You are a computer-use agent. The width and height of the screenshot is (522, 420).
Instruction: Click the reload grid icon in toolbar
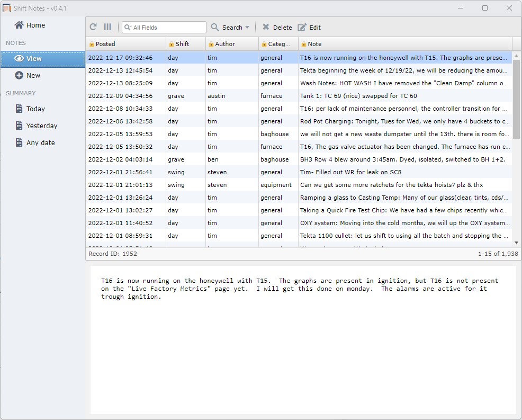[x=93, y=27]
